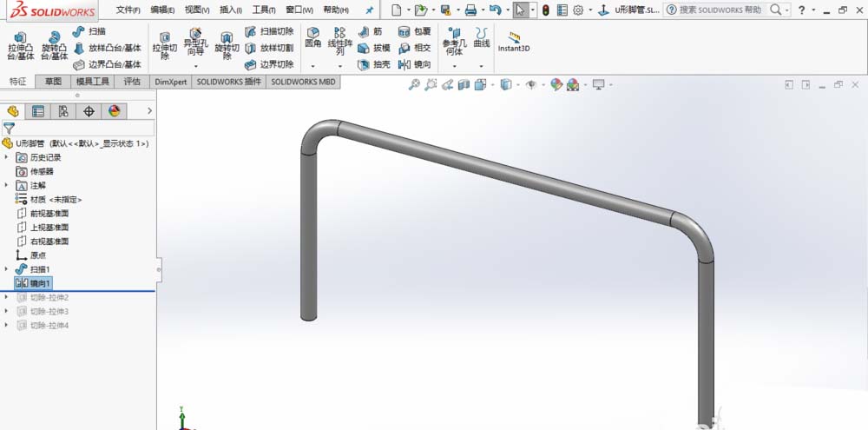Click the Draft (拔模) tool
This screenshot has width=868, height=430.
[373, 48]
